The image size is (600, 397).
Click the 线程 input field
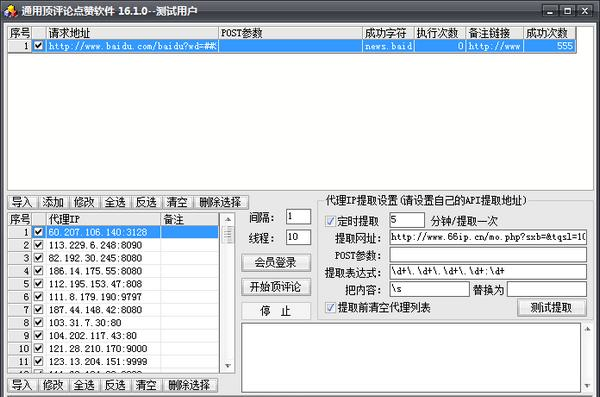click(298, 237)
